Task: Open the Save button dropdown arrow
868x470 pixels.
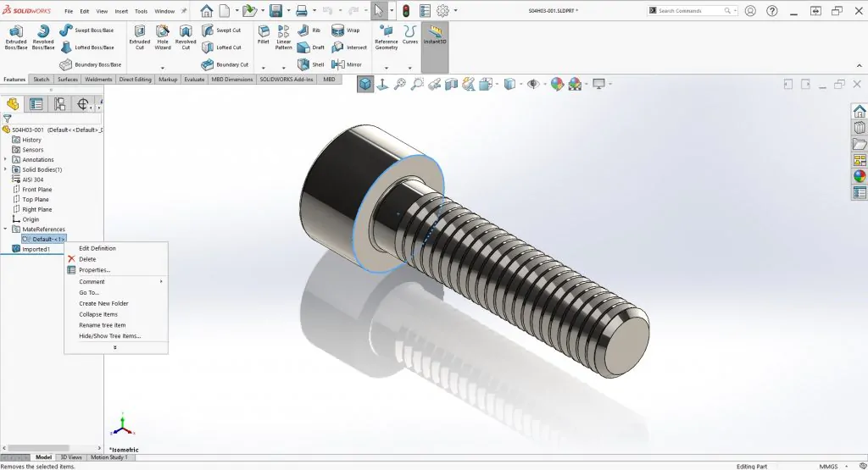Action: click(288, 10)
